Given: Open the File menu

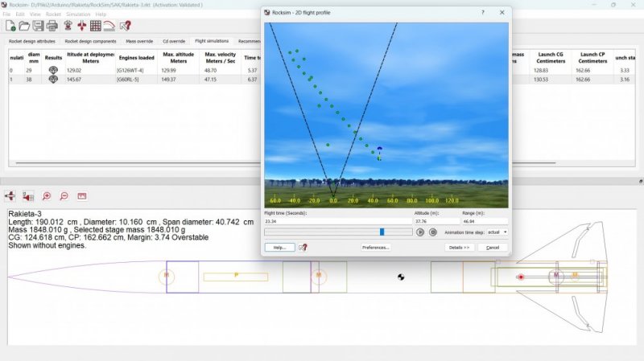Looking at the screenshot, I should [x=6, y=14].
